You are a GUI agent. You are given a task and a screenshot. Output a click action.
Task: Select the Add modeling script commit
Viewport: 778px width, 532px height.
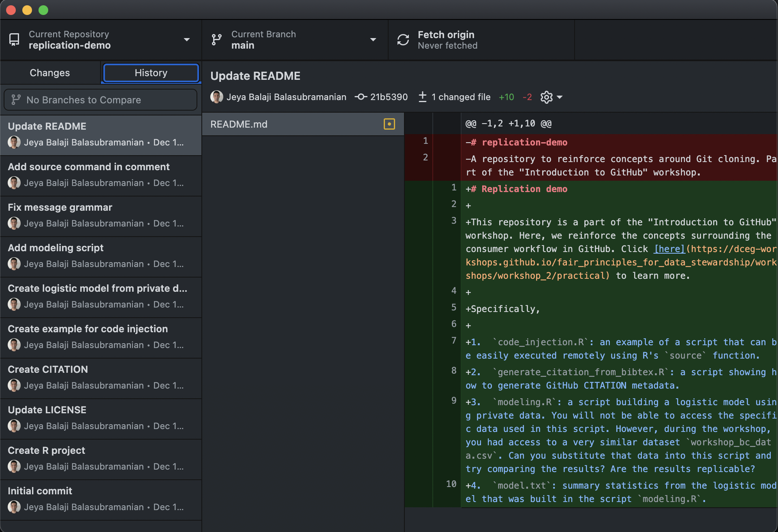pyautogui.click(x=101, y=257)
